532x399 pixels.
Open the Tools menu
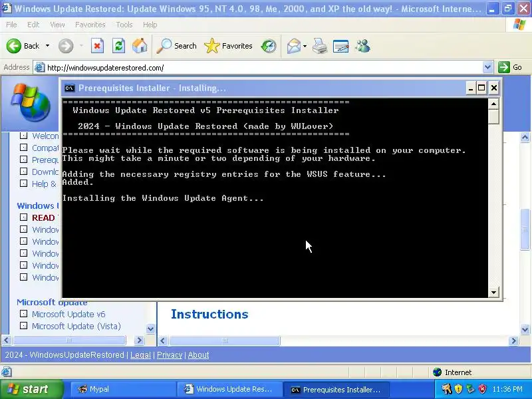124,25
